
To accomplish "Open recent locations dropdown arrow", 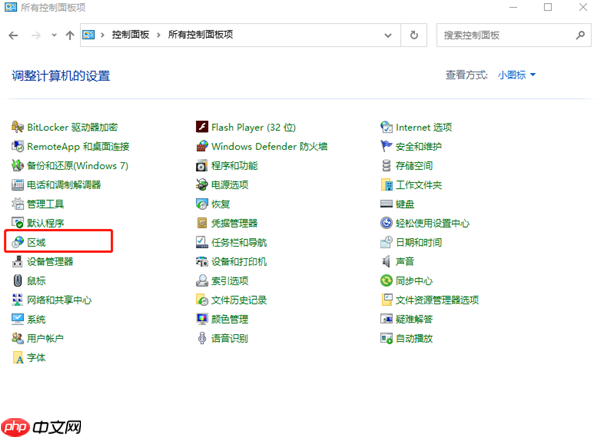I will pos(54,35).
